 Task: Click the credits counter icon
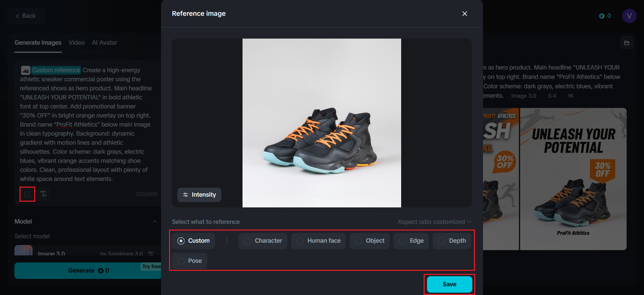point(605,16)
